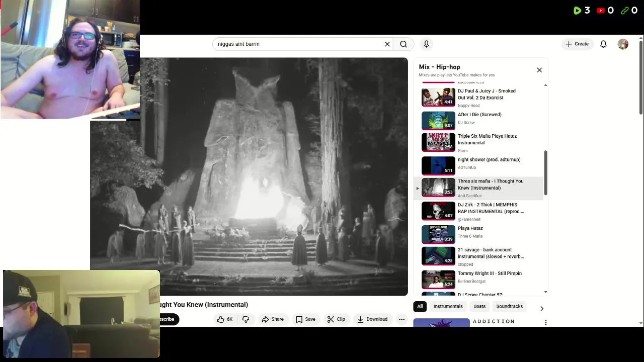Click title 'night shower (prod. adturnup)'

489,160
